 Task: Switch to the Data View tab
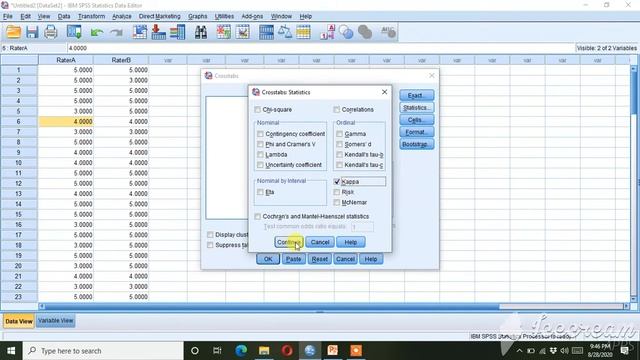(19, 321)
